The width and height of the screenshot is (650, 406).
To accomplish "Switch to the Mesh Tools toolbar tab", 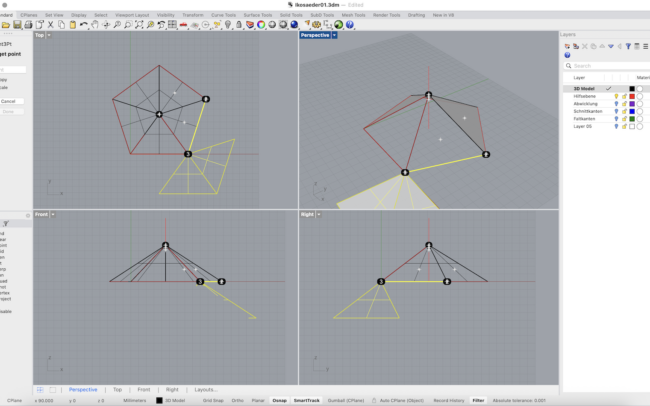I will click(353, 15).
